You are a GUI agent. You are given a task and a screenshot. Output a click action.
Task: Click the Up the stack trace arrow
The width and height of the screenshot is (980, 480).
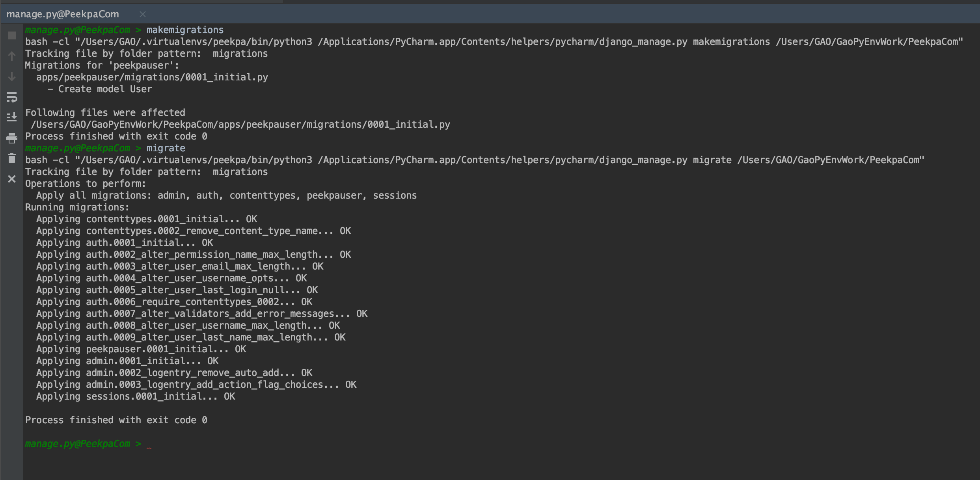tap(12, 56)
